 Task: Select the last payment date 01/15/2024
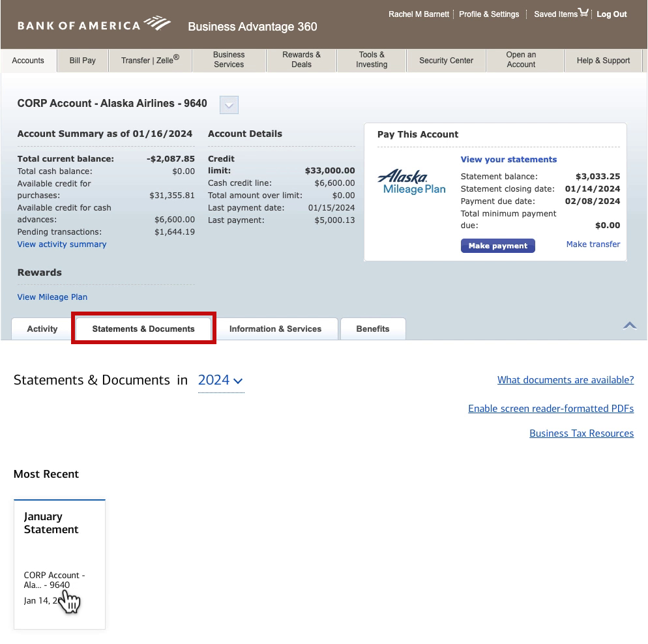click(331, 208)
